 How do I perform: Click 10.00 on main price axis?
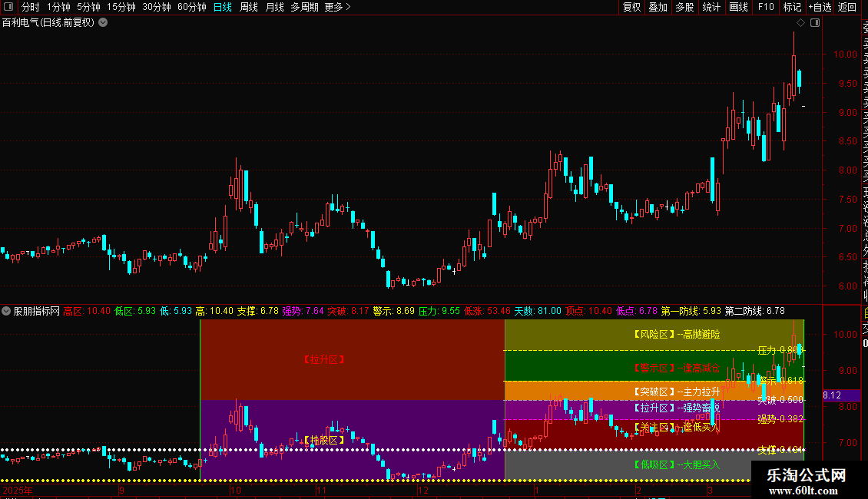(845, 55)
